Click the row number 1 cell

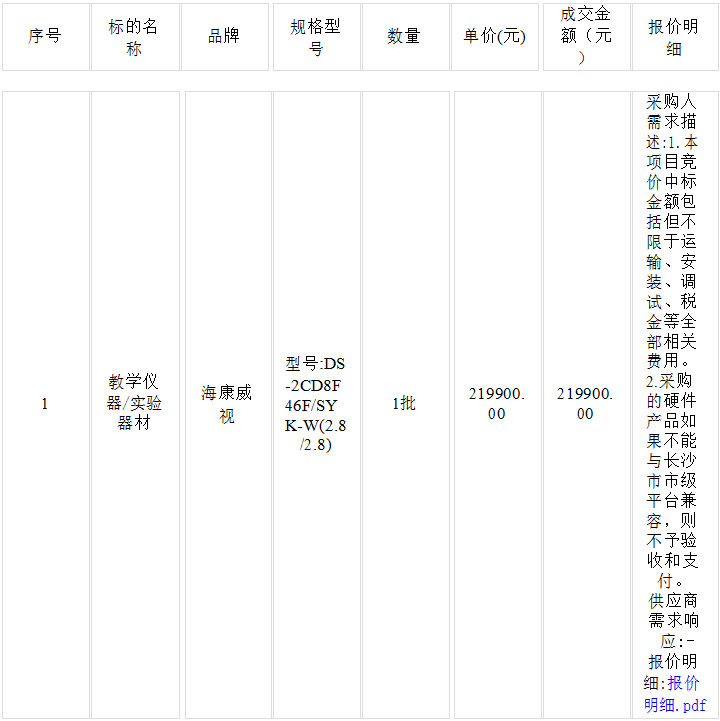pos(44,404)
